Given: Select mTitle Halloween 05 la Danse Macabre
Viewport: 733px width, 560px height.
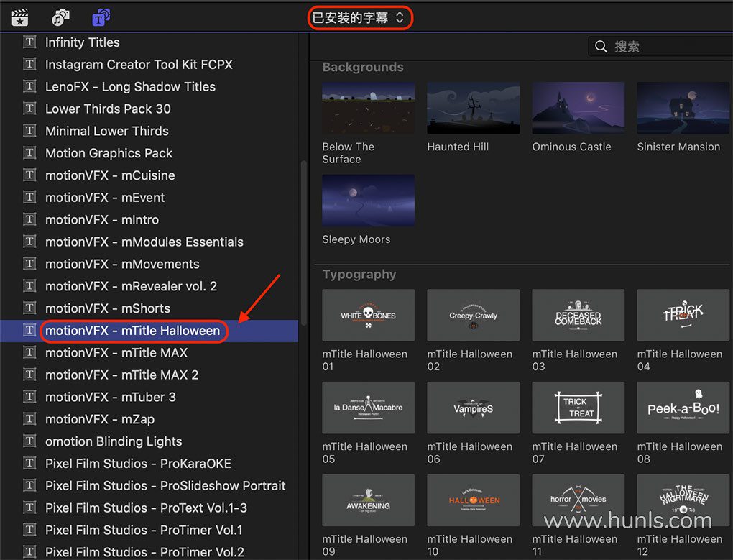Looking at the screenshot, I should [x=369, y=408].
